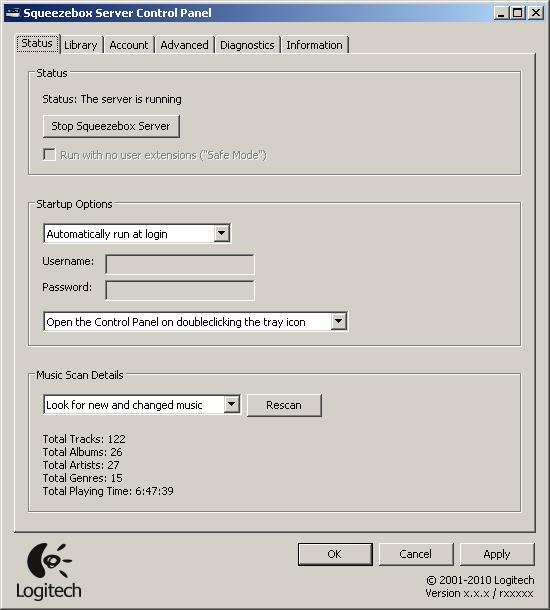
Task: Click 'Status: The server is running' text
Action: tap(112, 99)
